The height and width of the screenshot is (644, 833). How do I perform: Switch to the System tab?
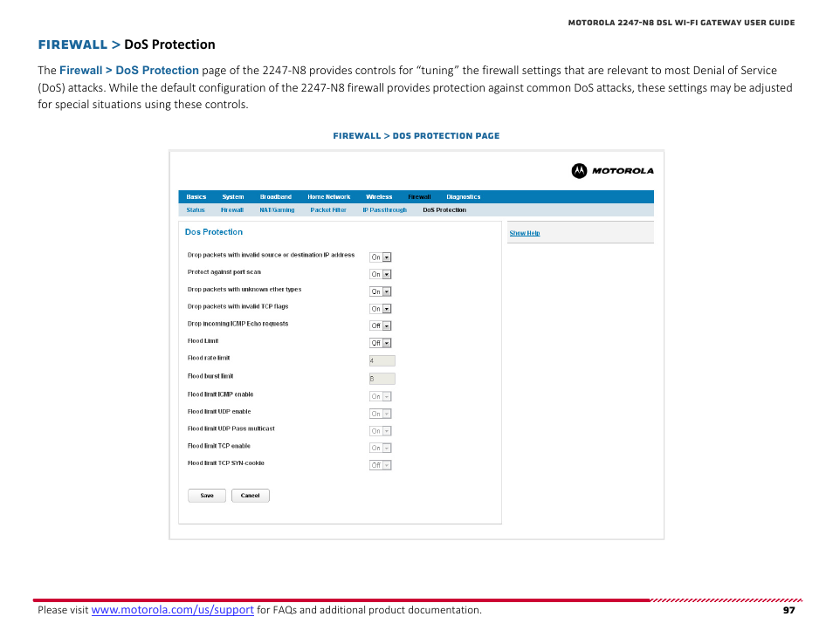click(232, 196)
